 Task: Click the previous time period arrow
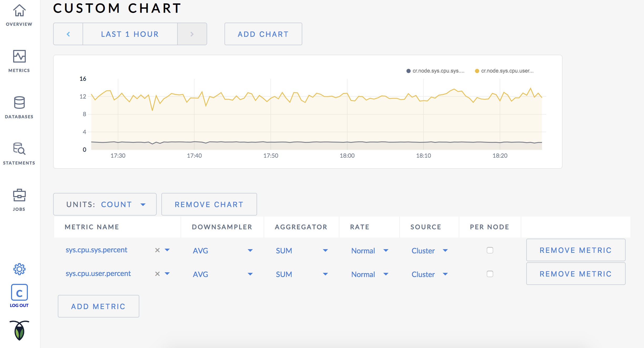68,34
